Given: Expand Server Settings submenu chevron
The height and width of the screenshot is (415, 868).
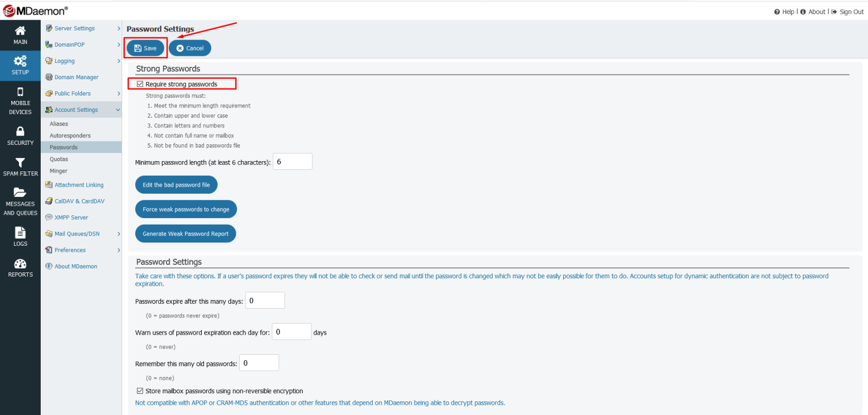Looking at the screenshot, I should (119, 28).
